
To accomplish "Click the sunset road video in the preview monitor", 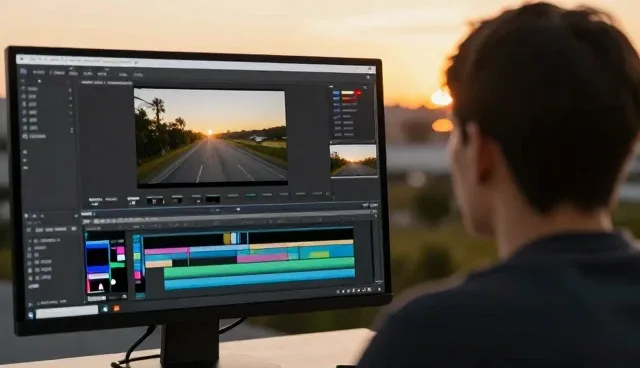I will point(211,136).
